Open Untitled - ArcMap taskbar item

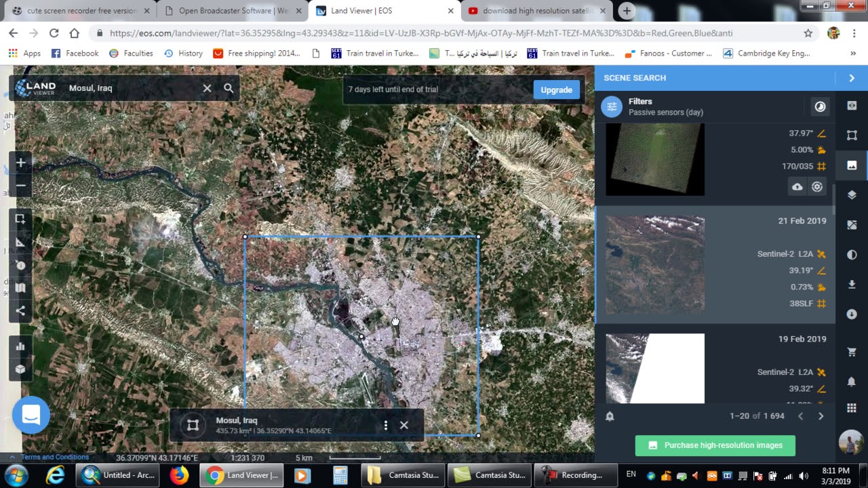coord(118,475)
